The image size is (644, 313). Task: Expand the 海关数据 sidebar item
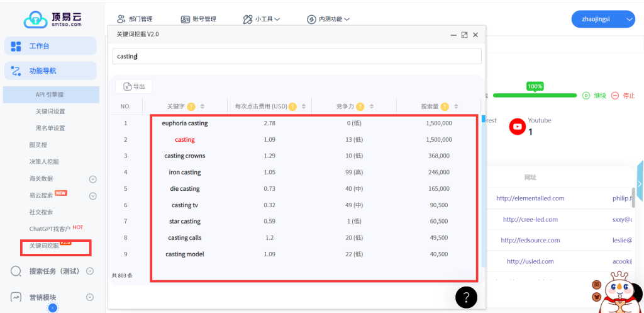click(x=92, y=179)
